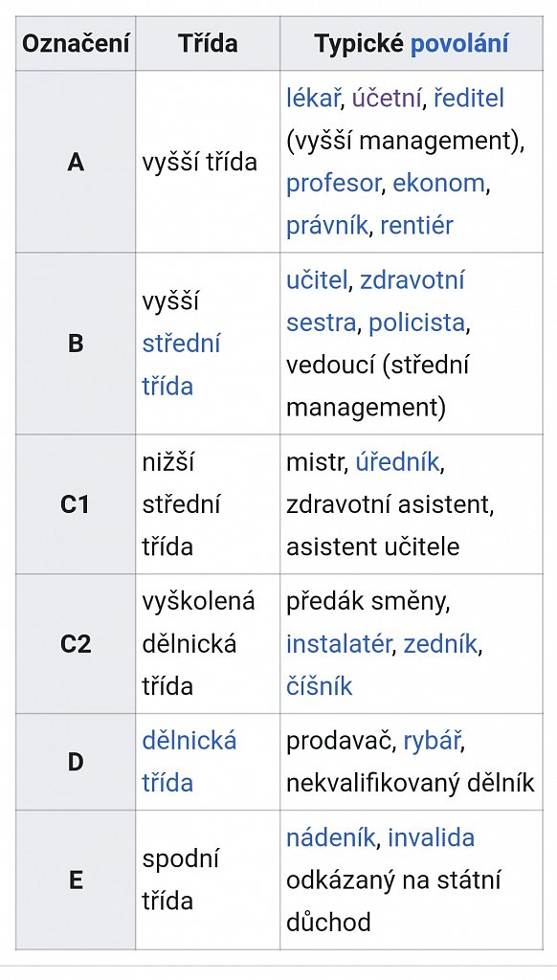Open the úředník link
557x980 pixels.
tap(397, 462)
